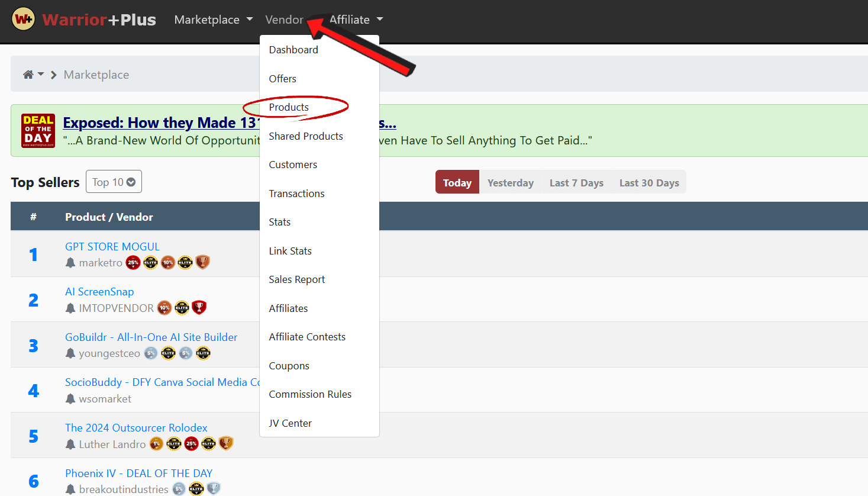
Task: Click the Deal of the Day badge
Action: tap(38, 130)
